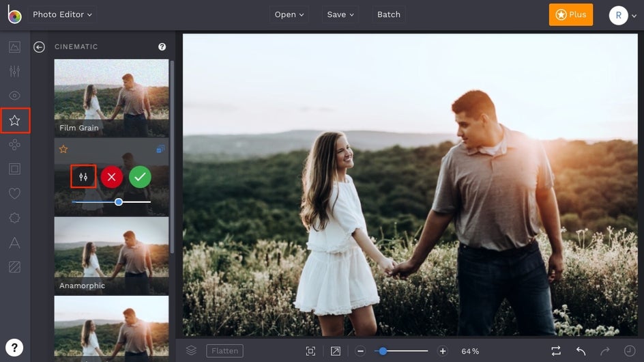Select the Text tool in sidebar
Image resolution: width=644 pixels, height=362 pixels.
(x=14, y=242)
